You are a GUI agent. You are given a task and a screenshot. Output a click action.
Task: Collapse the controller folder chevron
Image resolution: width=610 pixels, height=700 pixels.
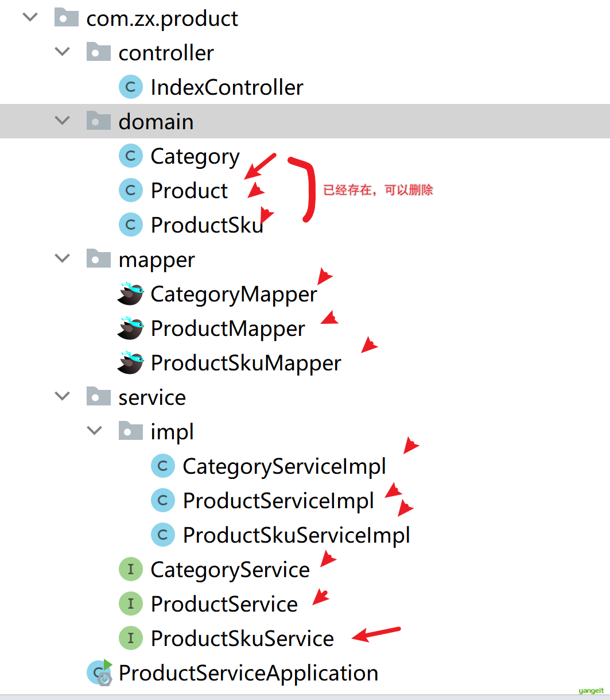tap(62, 52)
